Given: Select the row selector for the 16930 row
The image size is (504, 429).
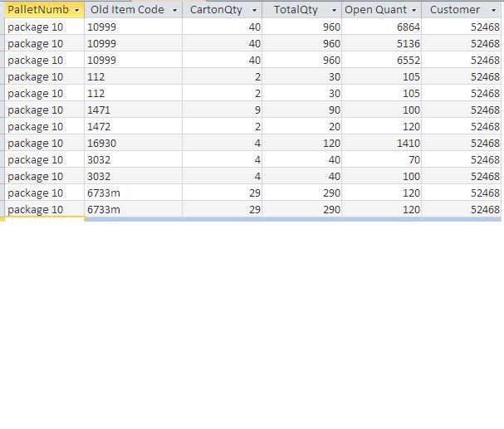Looking at the screenshot, I should point(2,143).
